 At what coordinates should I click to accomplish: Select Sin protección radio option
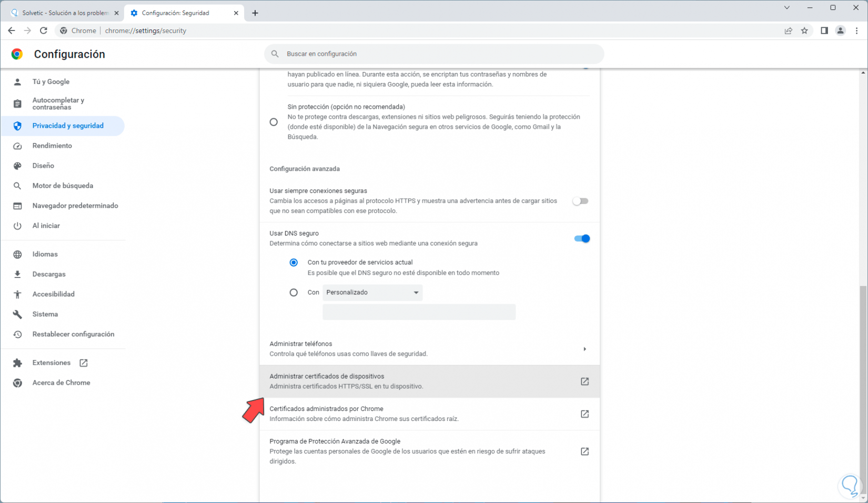point(274,122)
